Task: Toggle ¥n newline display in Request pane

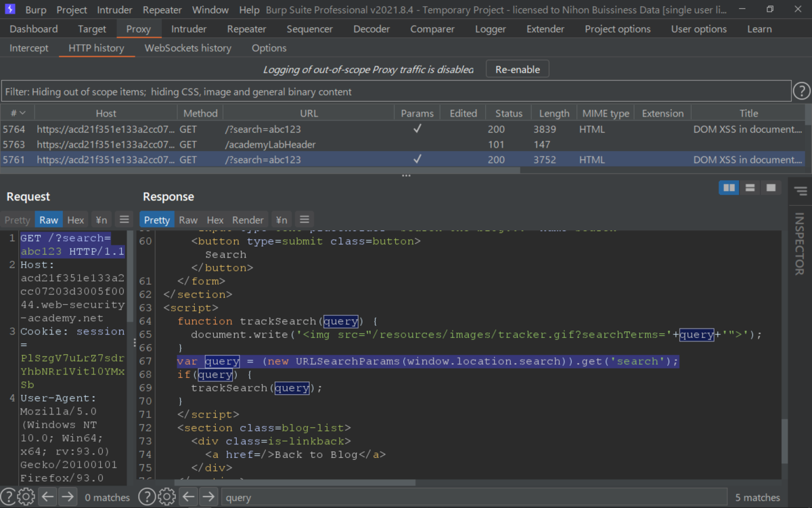Action: pos(101,219)
